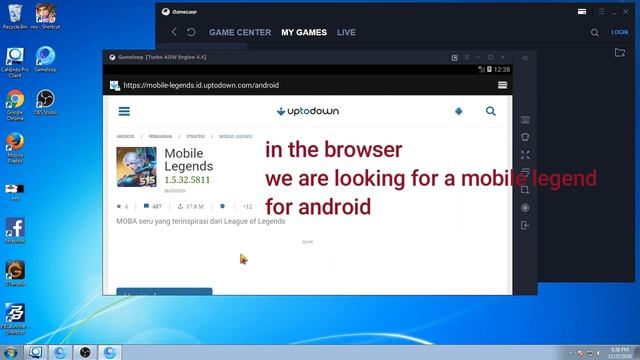Click the Android robot icon on uptodown
Screen dimensions: 640x360
[x=459, y=111]
